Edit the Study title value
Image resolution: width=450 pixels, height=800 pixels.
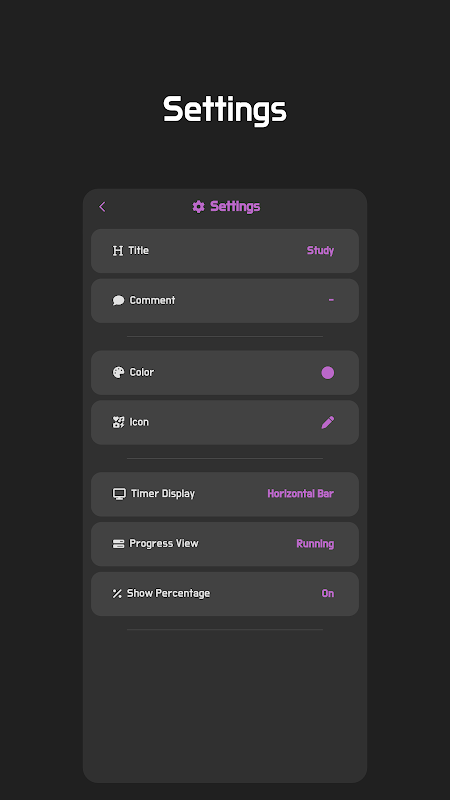[320, 251]
